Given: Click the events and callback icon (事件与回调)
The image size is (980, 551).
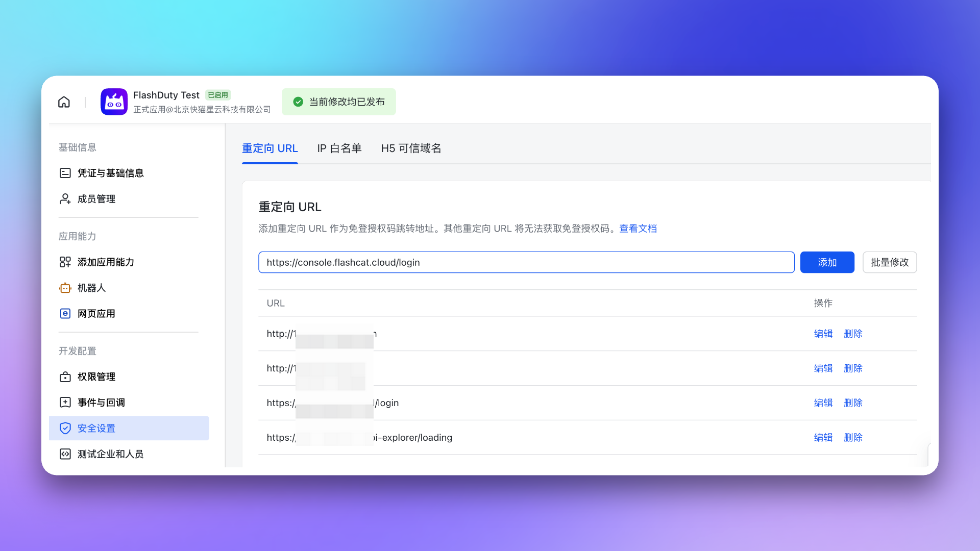Looking at the screenshot, I should [x=65, y=403].
